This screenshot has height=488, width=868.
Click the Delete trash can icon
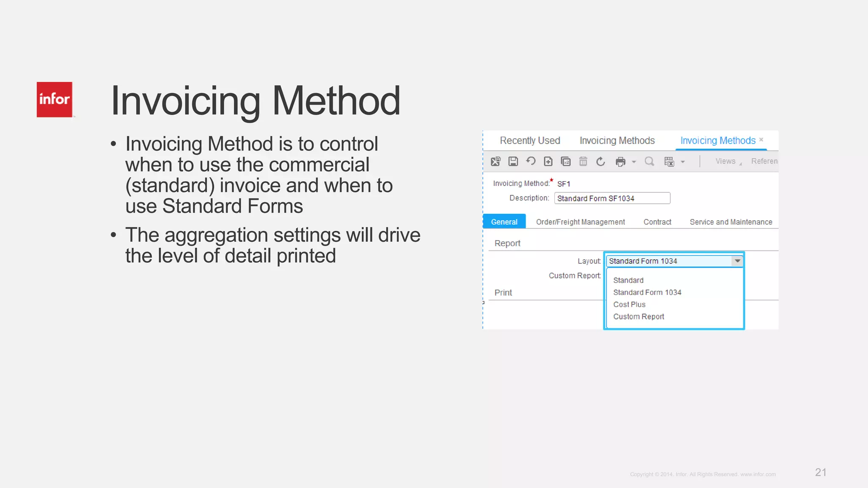point(583,161)
